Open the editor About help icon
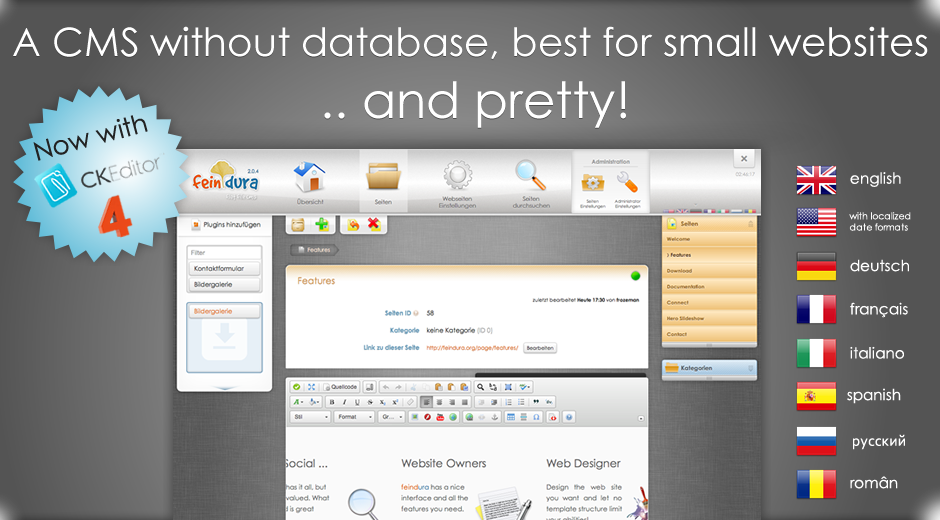 [569, 417]
